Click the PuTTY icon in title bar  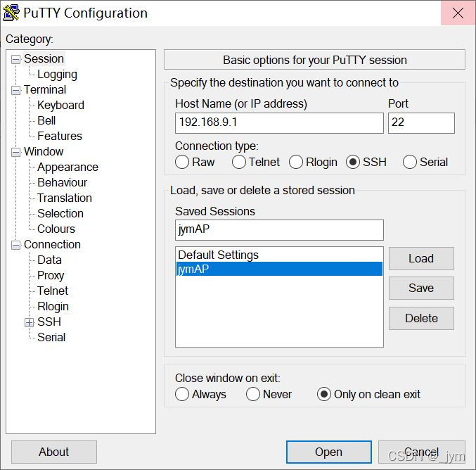pyautogui.click(x=11, y=13)
